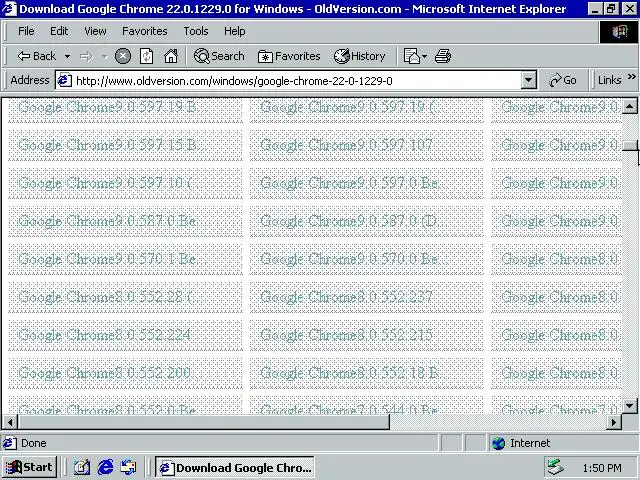
Task: Click the vertical scrollbar up arrow
Action: coord(629,107)
